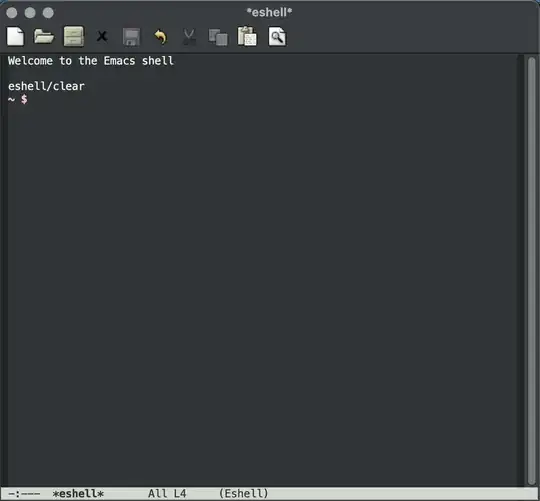540x501 pixels.
Task: Open a file using the folder icon
Action: pyautogui.click(x=44, y=36)
